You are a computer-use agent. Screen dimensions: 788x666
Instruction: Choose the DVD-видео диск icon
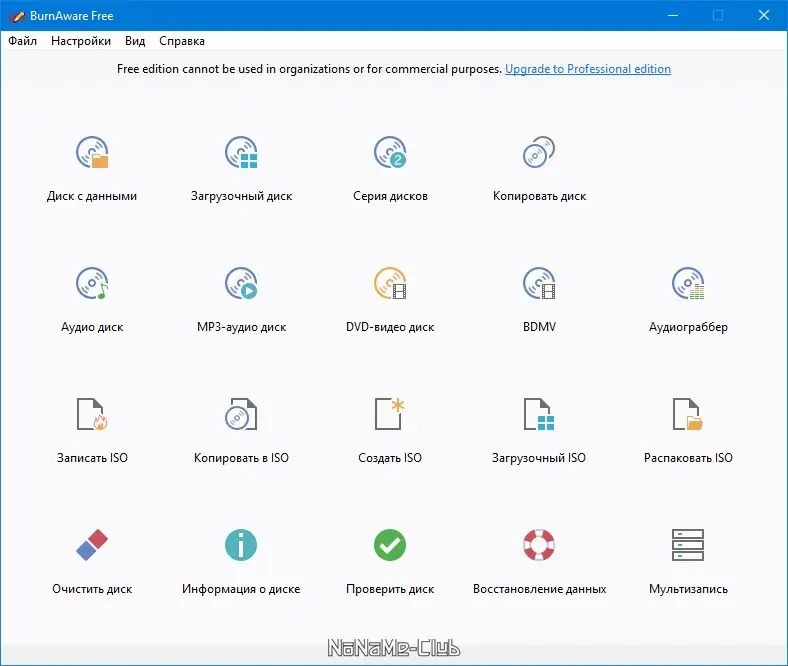(x=390, y=283)
